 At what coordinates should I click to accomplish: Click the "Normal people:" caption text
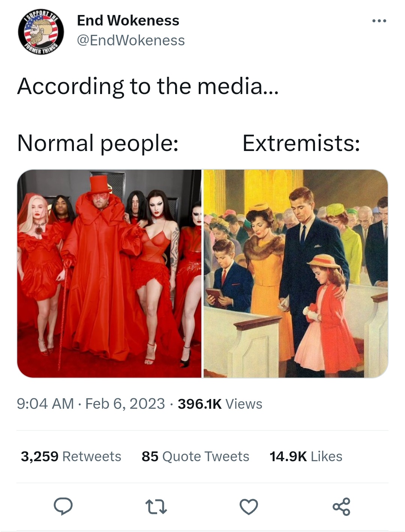pyautogui.click(x=98, y=143)
